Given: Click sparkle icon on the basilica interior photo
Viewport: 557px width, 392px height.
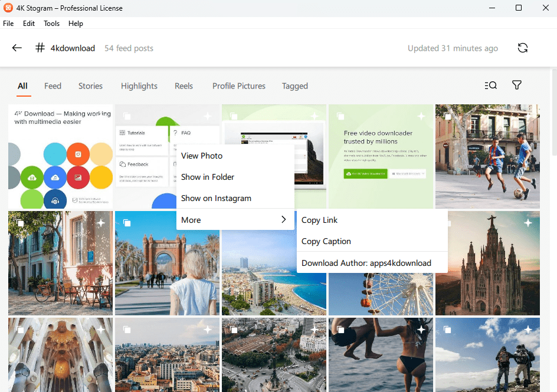Looking at the screenshot, I should click(101, 330).
